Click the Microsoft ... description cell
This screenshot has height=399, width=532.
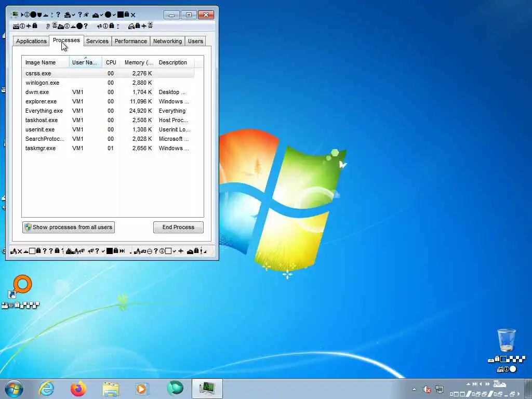[174, 139]
